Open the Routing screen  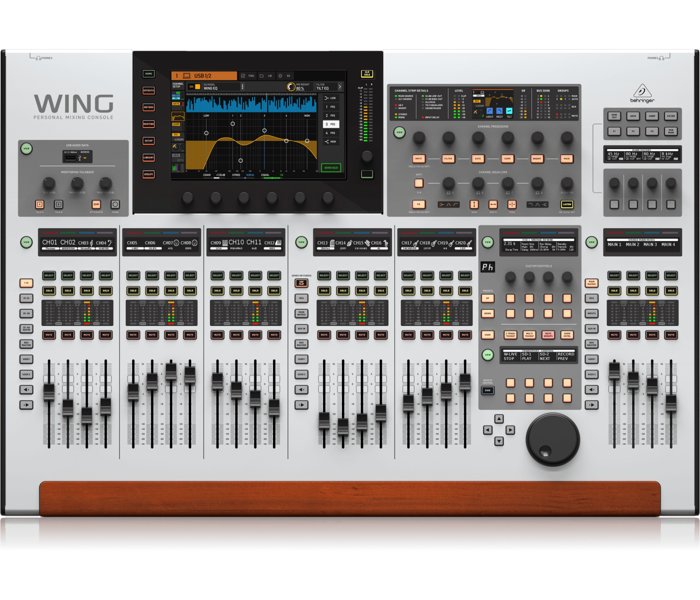click(148, 124)
